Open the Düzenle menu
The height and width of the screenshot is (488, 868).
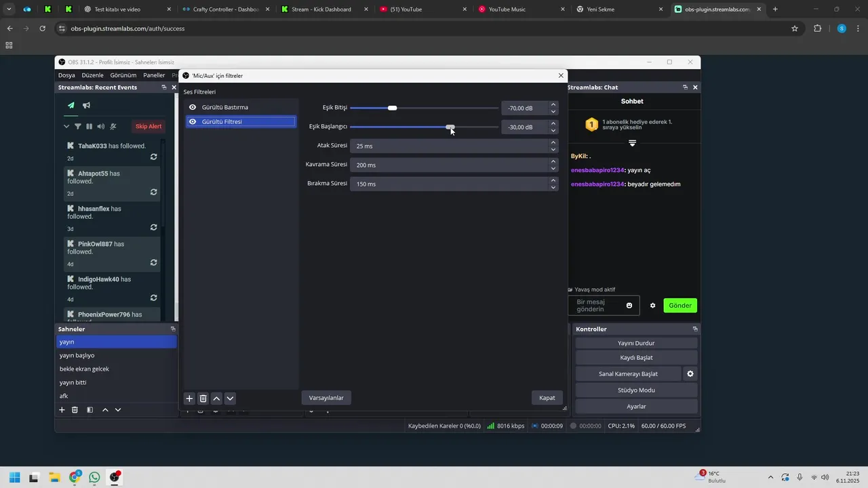93,75
